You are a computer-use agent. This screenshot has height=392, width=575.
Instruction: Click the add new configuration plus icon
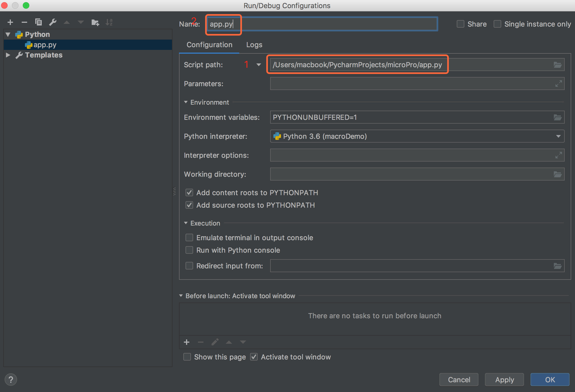10,22
